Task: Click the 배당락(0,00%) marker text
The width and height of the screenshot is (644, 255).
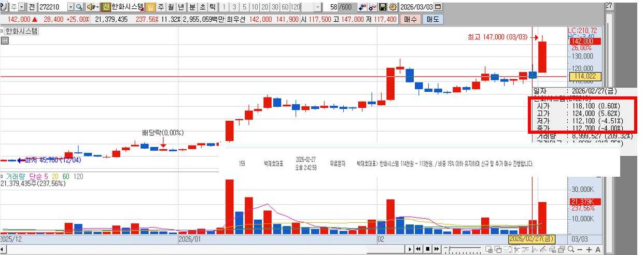Action: [163, 133]
